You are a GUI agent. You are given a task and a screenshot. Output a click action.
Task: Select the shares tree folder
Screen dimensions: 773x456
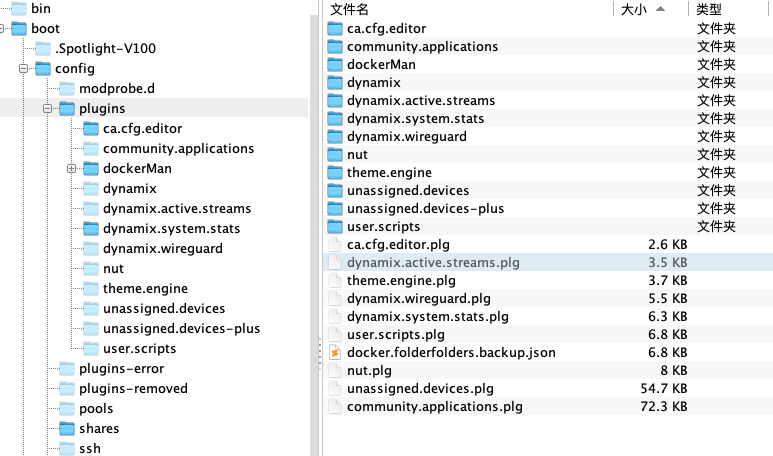99,429
